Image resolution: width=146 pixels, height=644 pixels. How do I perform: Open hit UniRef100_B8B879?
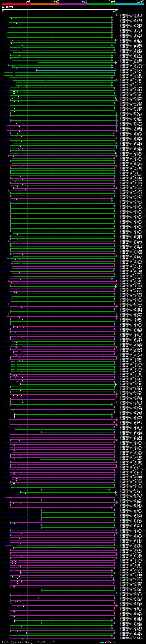point(131,18)
